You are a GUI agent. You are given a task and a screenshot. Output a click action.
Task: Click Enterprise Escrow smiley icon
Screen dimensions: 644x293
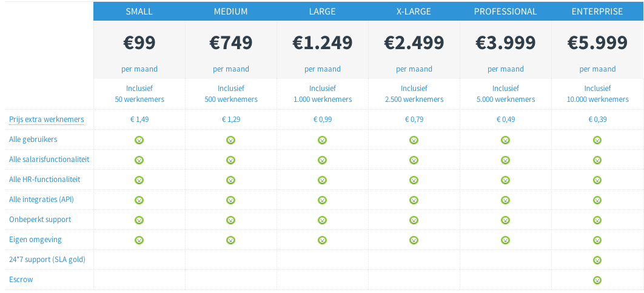click(597, 280)
